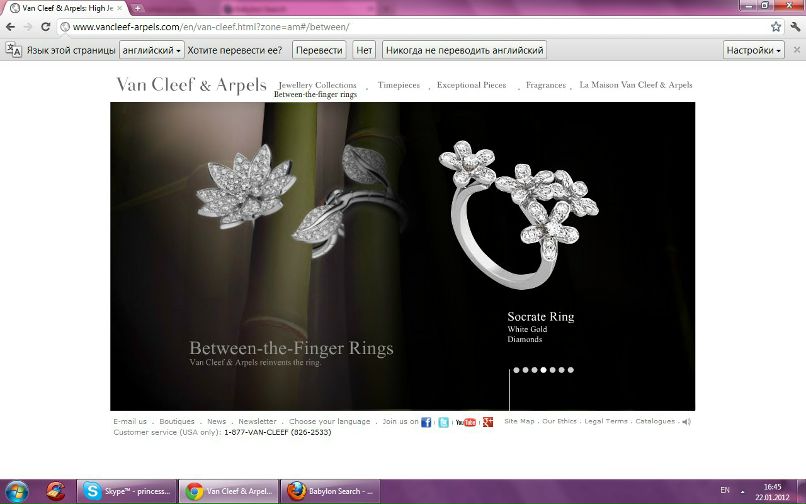Screen dimensions: 806x504
Task: Expand the английский language dropdown
Action: pyautogui.click(x=151, y=49)
